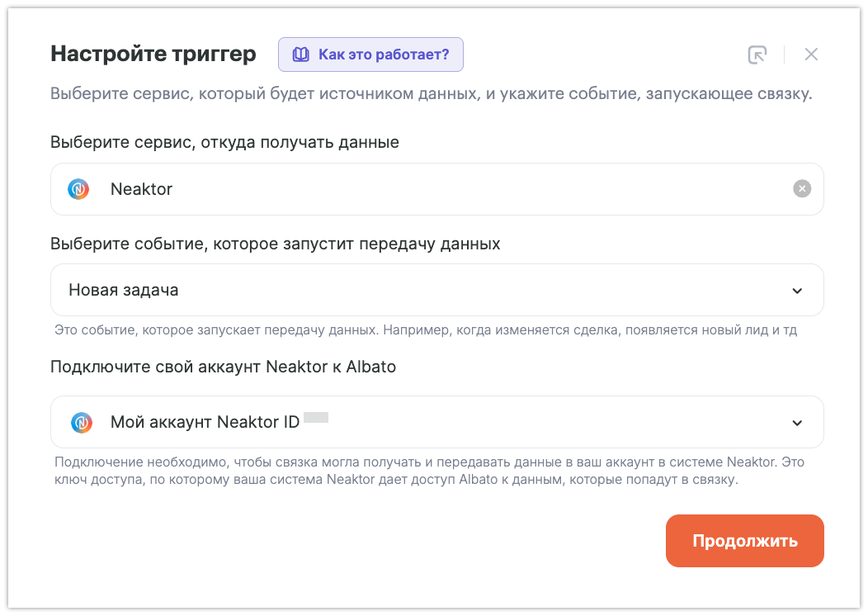This screenshot has height=616, width=868.
Task: Close the trigger setup dialog
Action: coord(811,54)
